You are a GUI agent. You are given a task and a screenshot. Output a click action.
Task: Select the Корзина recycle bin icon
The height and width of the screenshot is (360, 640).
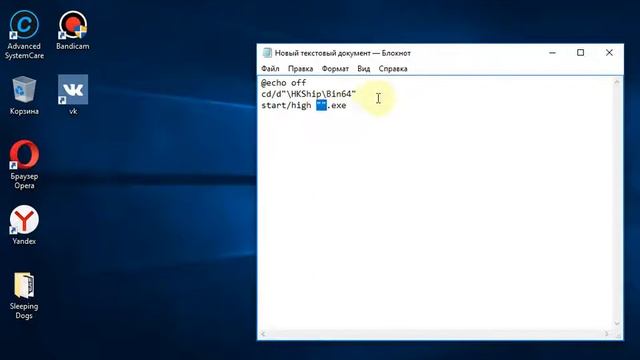(x=24, y=95)
